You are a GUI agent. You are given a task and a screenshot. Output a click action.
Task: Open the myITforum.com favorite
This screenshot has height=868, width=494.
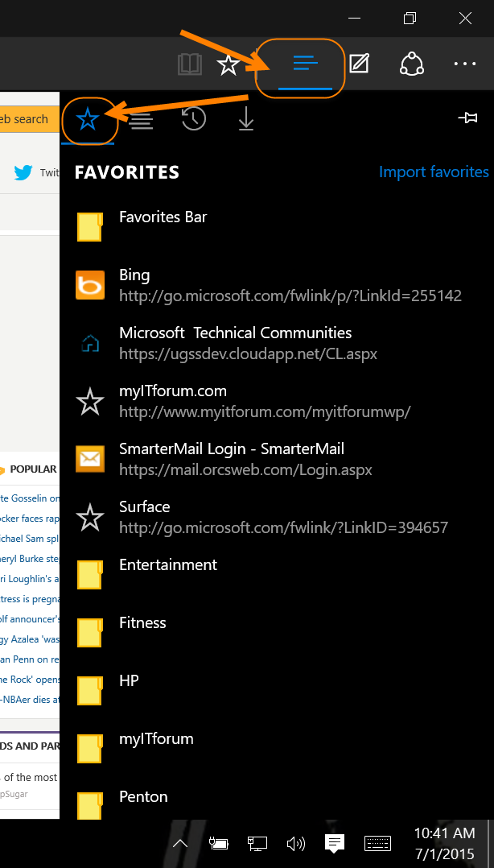coord(173,391)
